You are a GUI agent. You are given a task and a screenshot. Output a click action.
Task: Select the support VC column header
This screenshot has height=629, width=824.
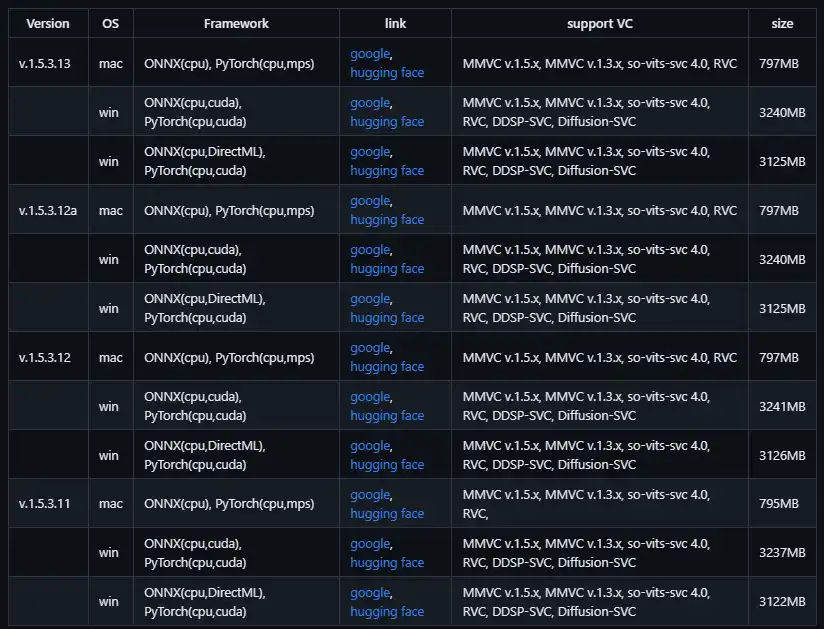click(600, 24)
